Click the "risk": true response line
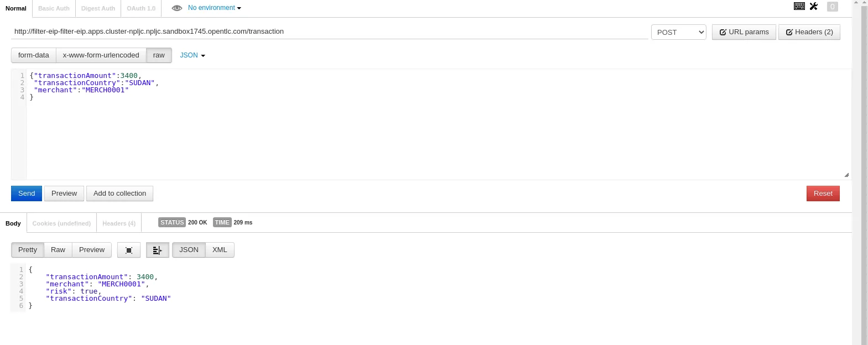 click(74, 291)
